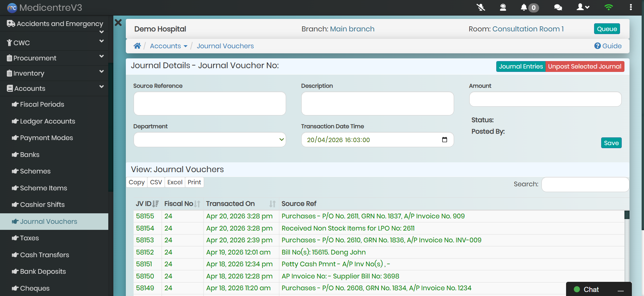Open the Department dropdown
644x296 pixels.
[209, 140]
